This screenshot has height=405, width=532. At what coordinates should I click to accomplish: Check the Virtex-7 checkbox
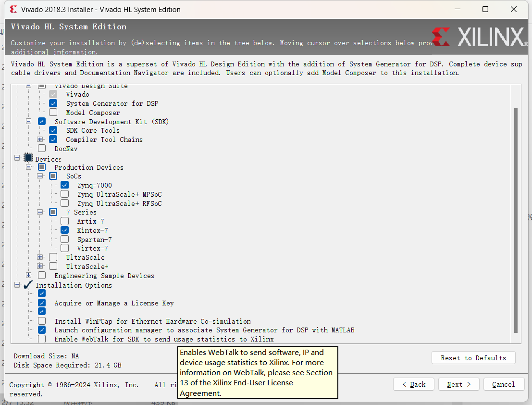click(64, 248)
